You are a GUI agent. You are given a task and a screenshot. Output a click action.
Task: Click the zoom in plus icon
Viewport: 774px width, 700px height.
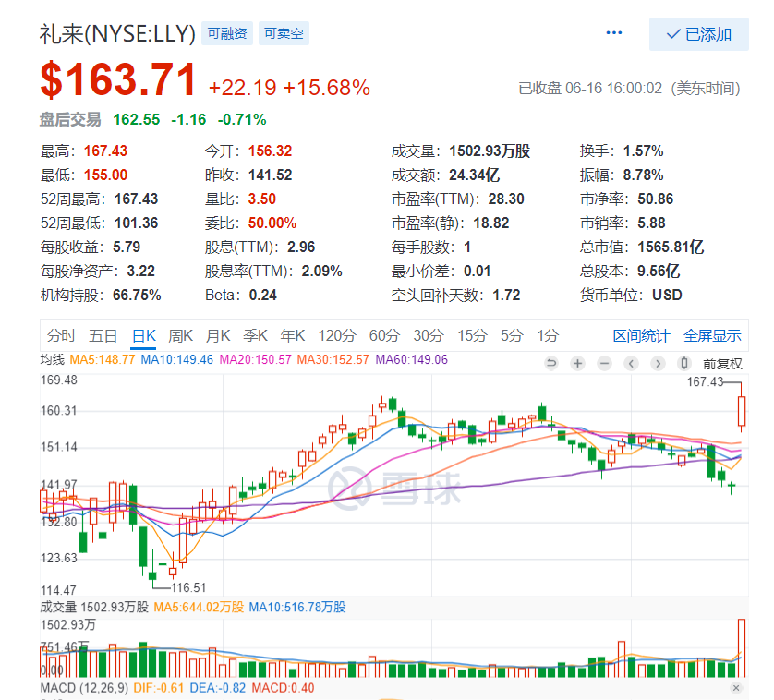(577, 364)
